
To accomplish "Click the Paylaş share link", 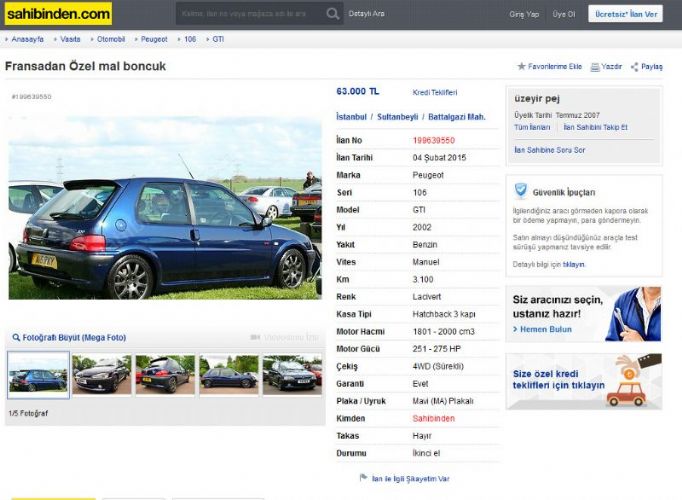I will (x=652, y=67).
